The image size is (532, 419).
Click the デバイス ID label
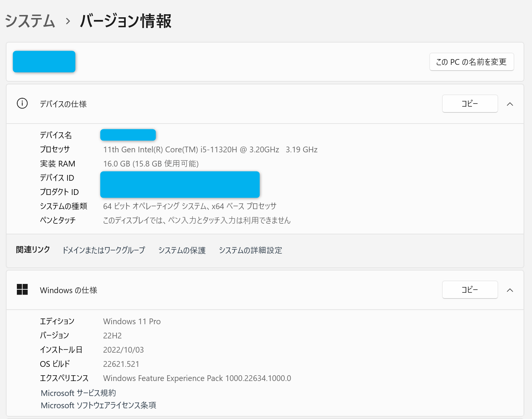57,178
